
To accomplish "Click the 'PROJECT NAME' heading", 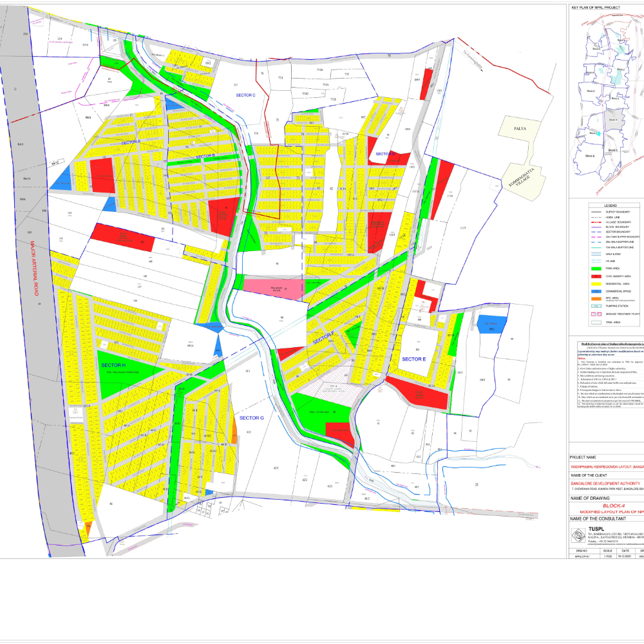I will (x=583, y=457).
